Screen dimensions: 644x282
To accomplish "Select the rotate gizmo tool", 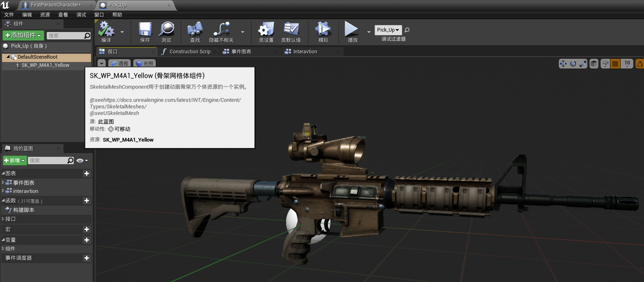I will pyautogui.click(x=573, y=64).
